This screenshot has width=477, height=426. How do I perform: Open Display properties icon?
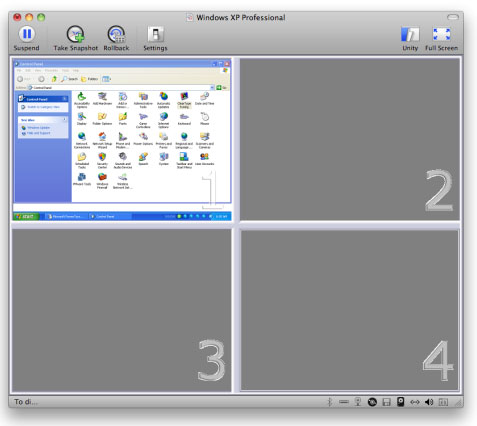point(82,119)
